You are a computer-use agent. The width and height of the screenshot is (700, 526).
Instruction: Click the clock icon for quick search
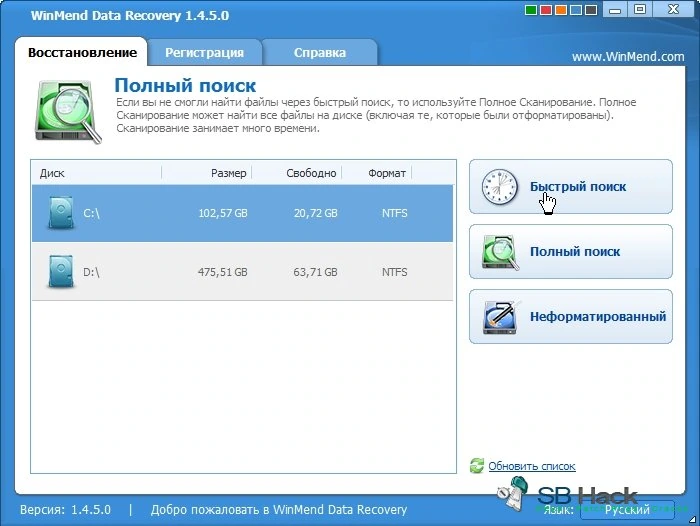(500, 187)
